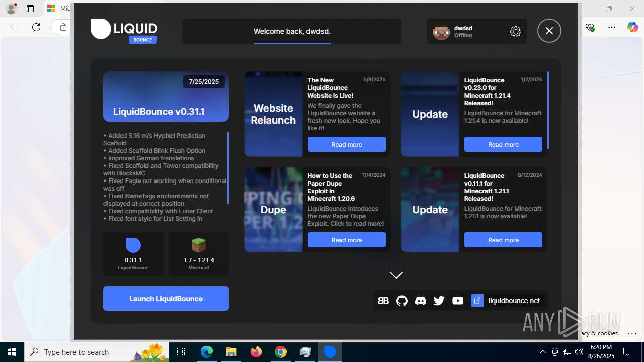Click the BOUNCE badge under logo
The width and height of the screenshot is (644, 362).
click(x=143, y=40)
